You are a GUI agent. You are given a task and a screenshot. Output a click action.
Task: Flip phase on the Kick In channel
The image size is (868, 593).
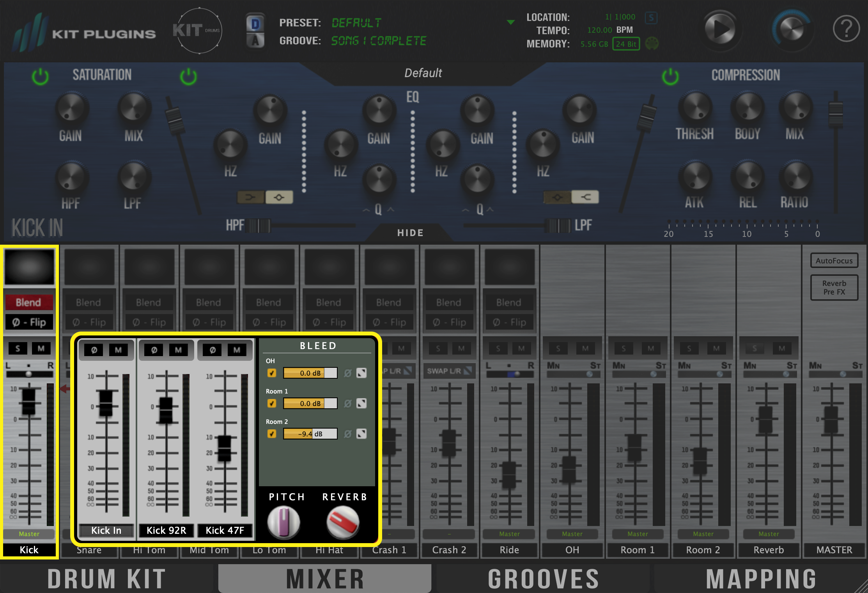pos(94,350)
